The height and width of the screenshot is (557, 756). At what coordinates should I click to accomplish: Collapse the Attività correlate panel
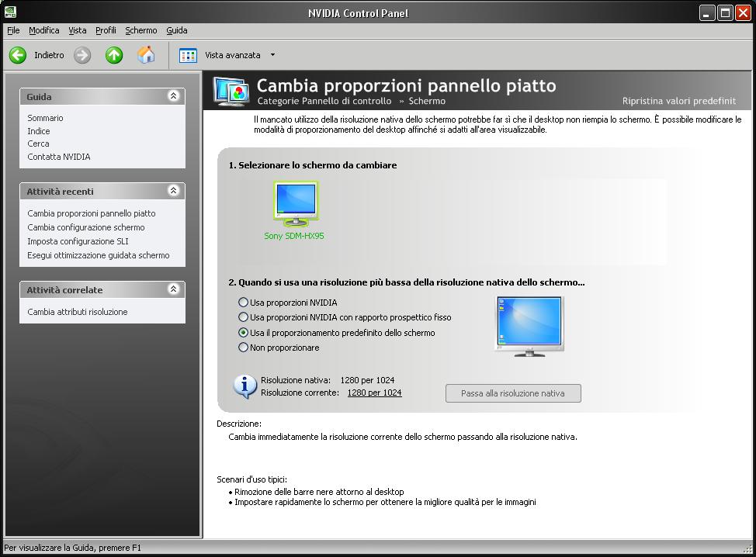174,289
